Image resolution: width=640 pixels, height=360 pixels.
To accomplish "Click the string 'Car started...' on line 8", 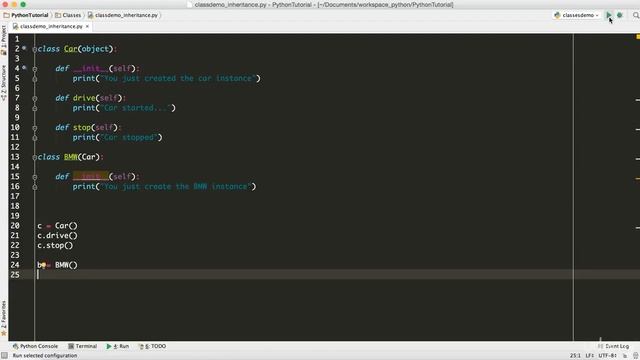I will click(136, 108).
